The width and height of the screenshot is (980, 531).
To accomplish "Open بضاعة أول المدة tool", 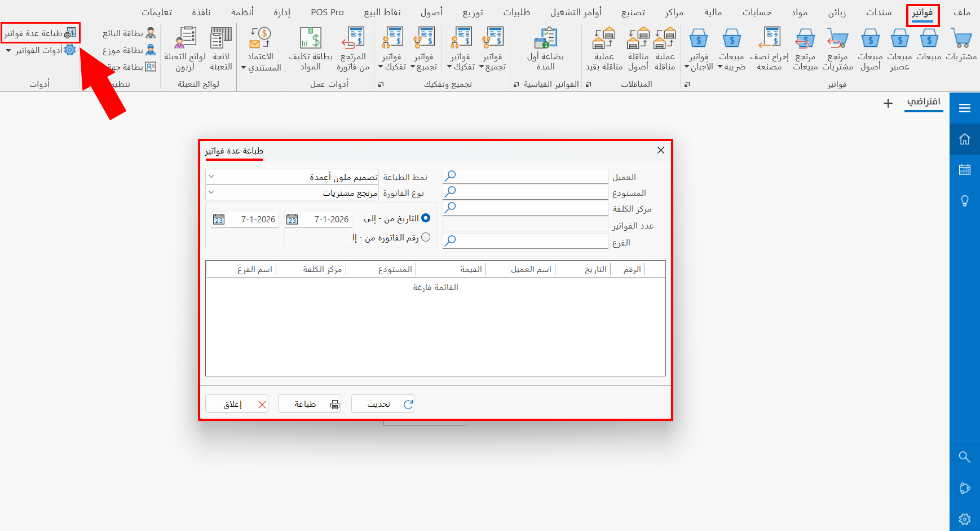I will [x=545, y=48].
